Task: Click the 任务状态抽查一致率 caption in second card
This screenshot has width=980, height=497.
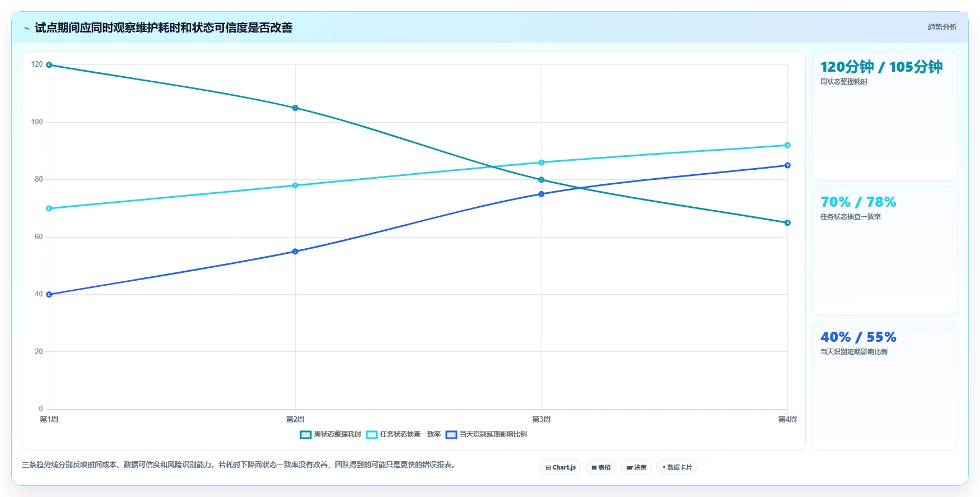Action: 851,217
